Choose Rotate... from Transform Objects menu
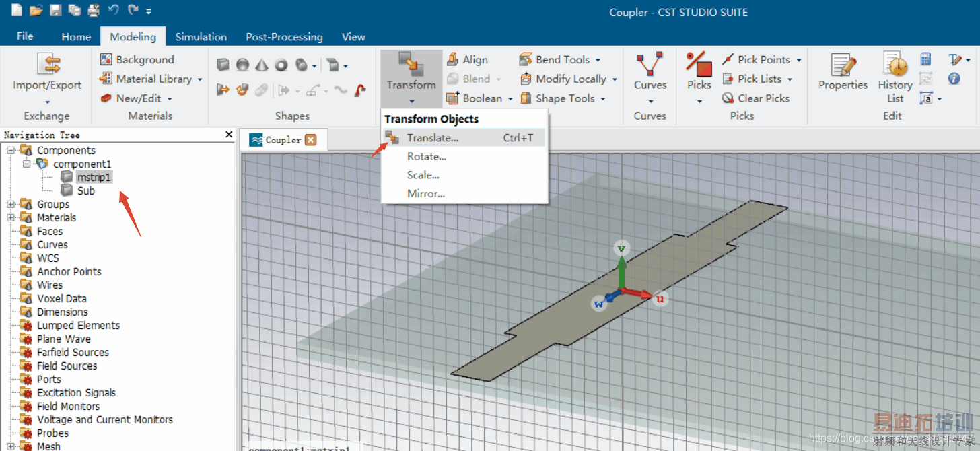The image size is (980, 451). 463,156
